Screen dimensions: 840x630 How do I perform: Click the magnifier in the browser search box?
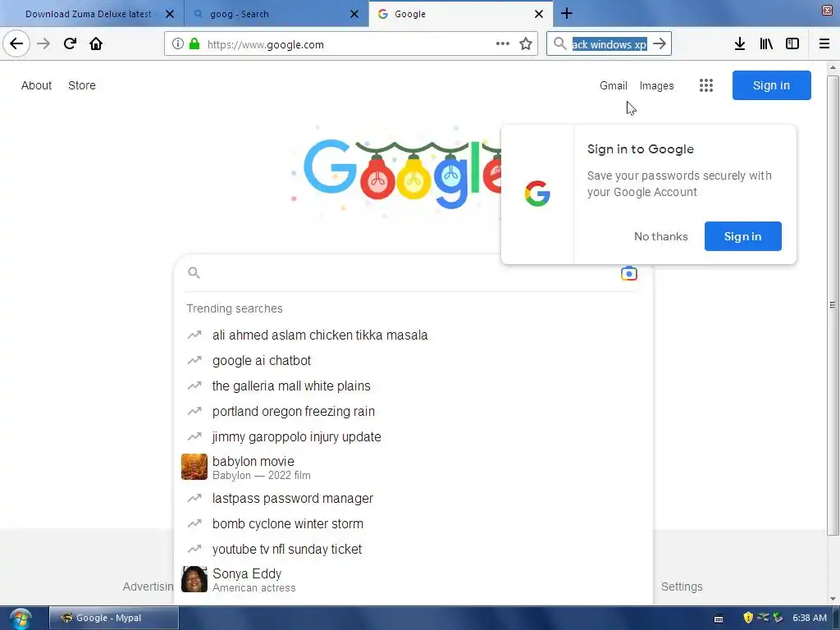(559, 44)
